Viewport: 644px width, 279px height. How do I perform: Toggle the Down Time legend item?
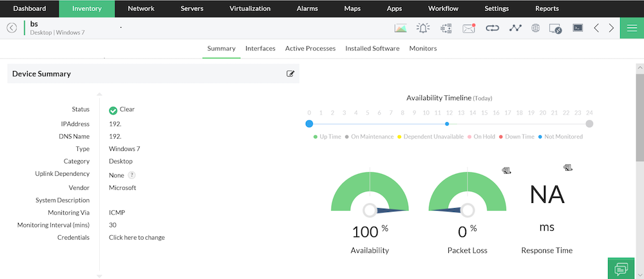[516, 137]
